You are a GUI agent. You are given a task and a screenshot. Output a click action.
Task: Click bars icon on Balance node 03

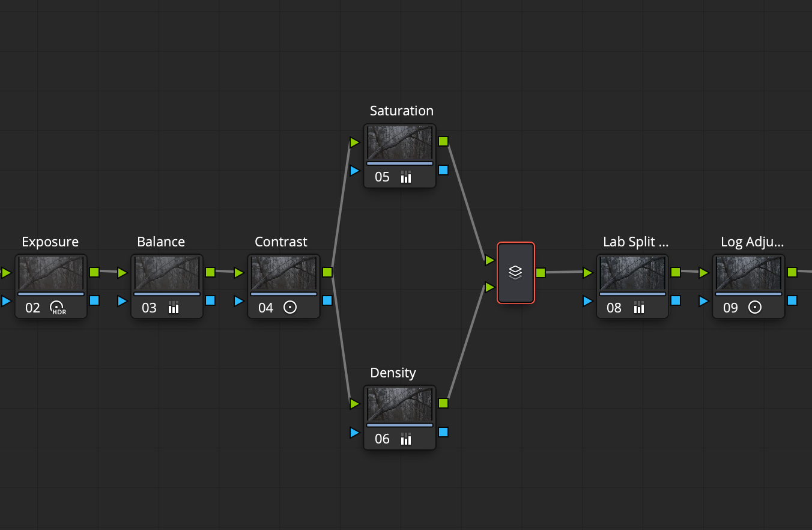[174, 308]
